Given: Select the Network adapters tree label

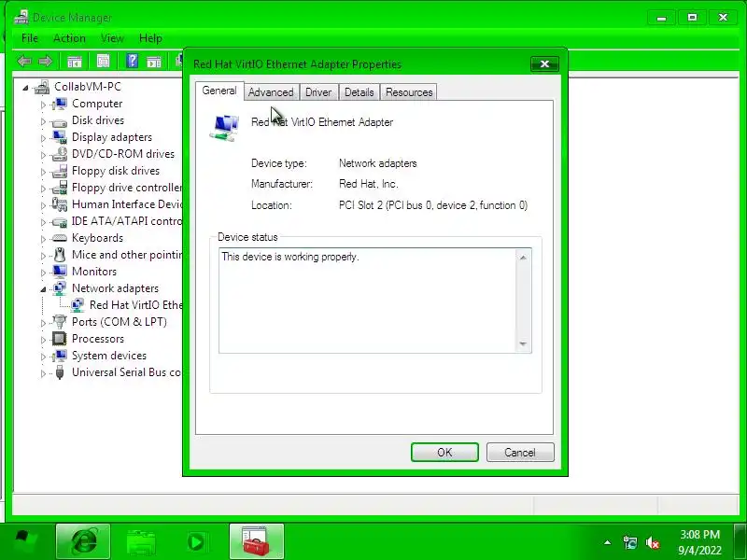Looking at the screenshot, I should 115,288.
